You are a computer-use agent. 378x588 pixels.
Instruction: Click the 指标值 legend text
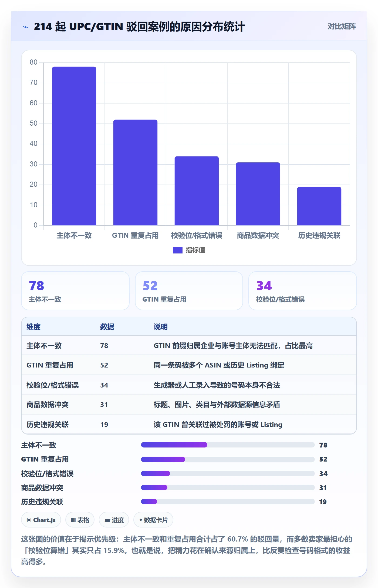point(195,250)
